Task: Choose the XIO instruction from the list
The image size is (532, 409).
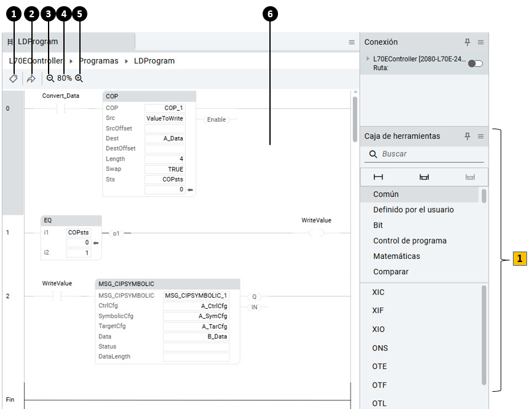Action: pos(378,329)
